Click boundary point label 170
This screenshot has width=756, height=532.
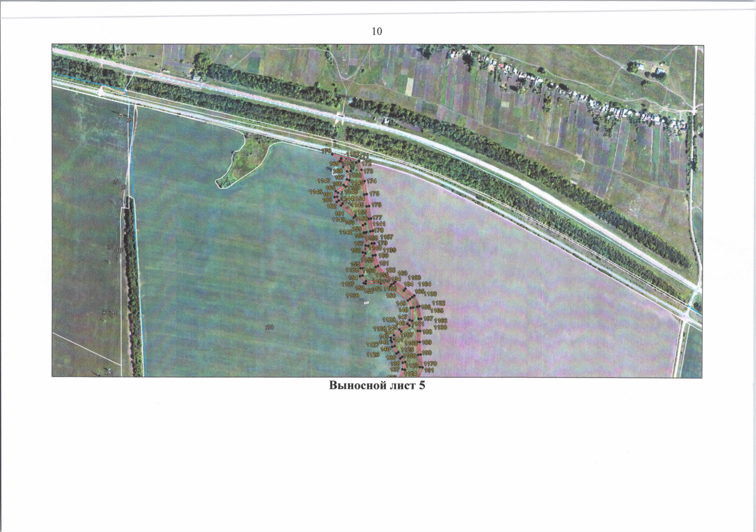coord(326,151)
